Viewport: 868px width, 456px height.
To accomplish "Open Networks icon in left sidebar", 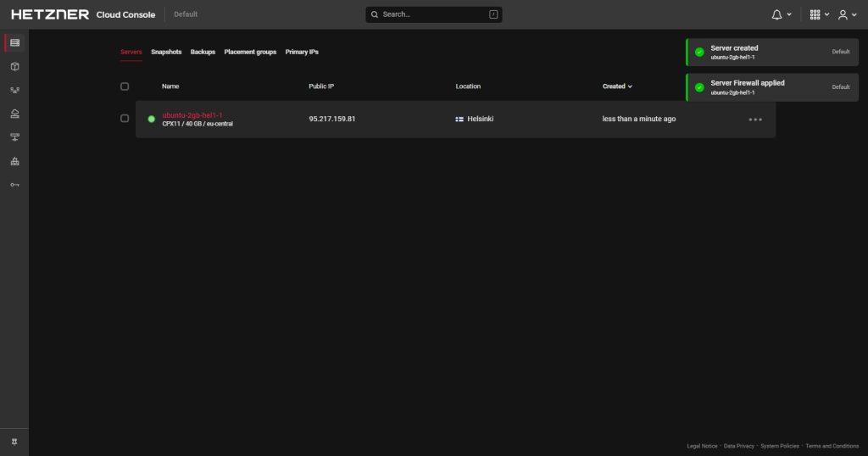I will (x=14, y=90).
